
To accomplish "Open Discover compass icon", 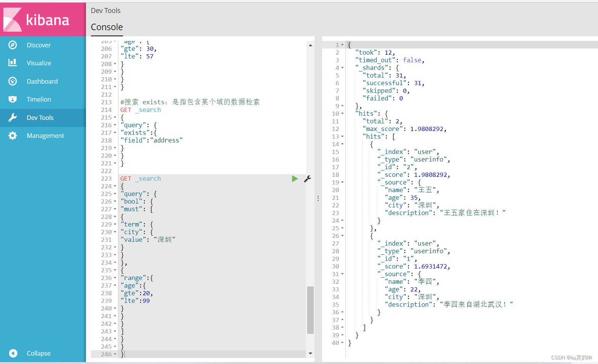I will 13,45.
